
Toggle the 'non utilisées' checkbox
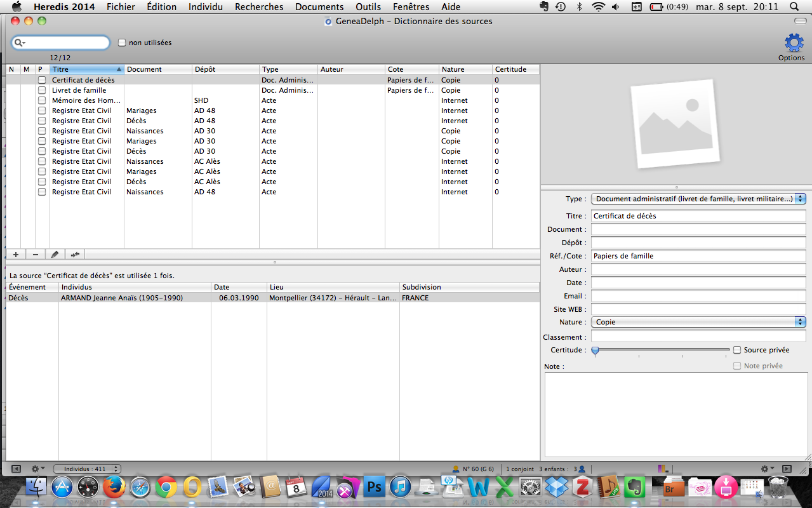click(122, 43)
